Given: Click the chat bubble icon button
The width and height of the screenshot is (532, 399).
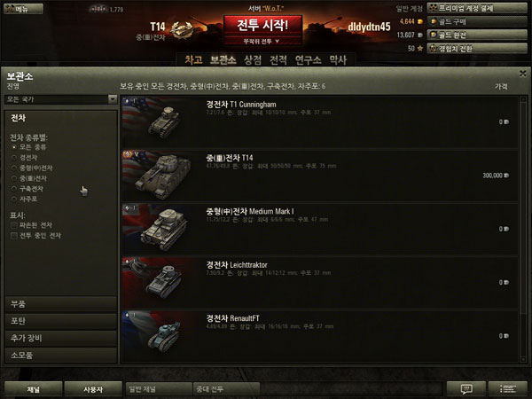Looking at the screenshot, I should [x=465, y=389].
